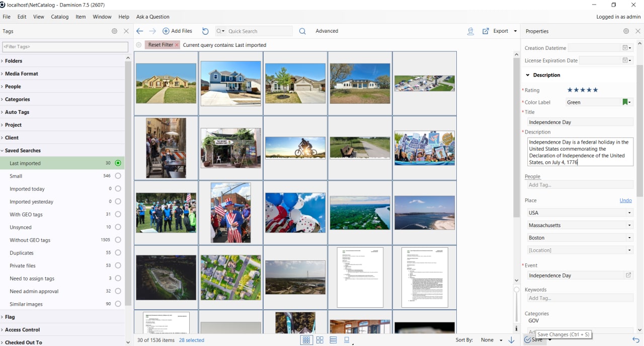Screen dimensions: 644x346
Task: Click the Title field containing Independence Day
Action: coord(581,122)
